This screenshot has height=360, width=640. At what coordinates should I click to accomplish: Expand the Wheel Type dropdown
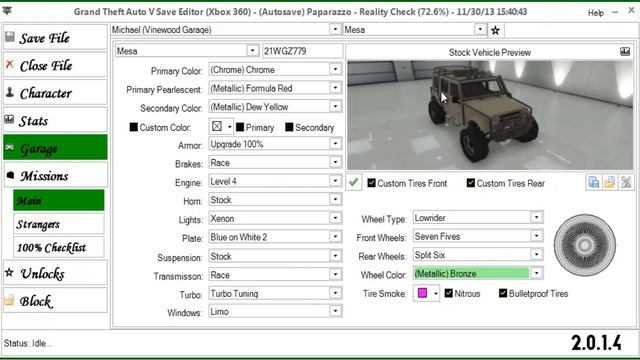(x=536, y=218)
